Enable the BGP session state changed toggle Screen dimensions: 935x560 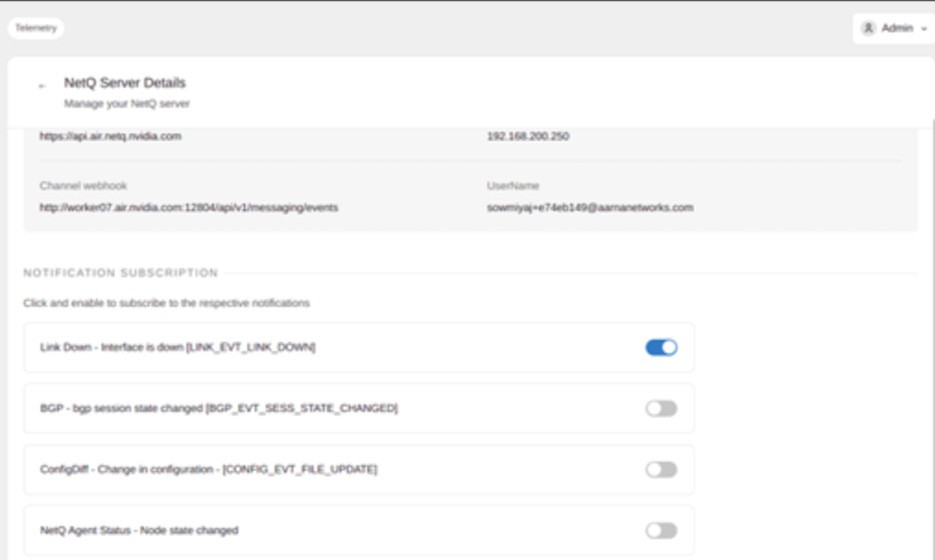pyautogui.click(x=661, y=409)
